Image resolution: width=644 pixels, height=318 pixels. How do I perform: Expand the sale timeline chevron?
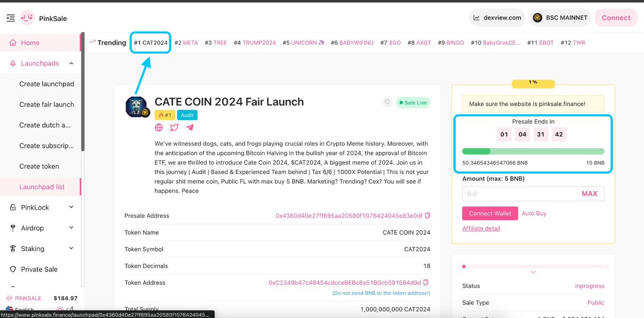(x=533, y=272)
